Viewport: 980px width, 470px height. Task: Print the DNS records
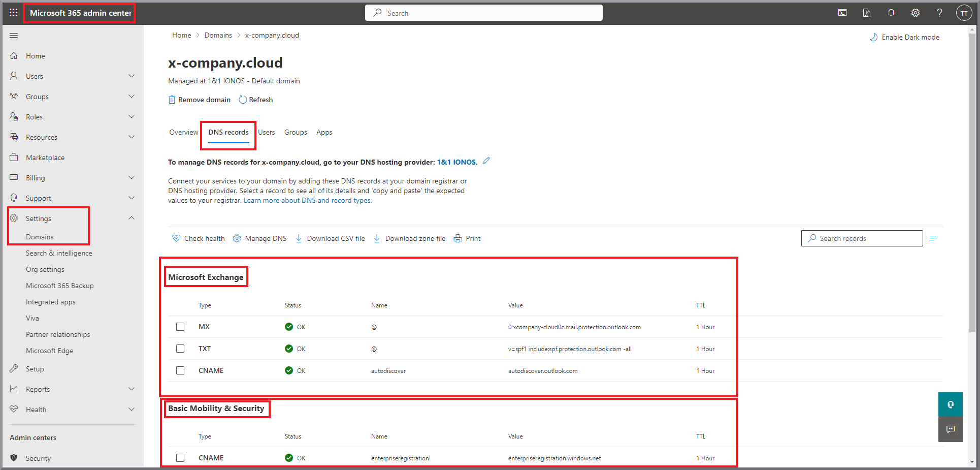[467, 238]
